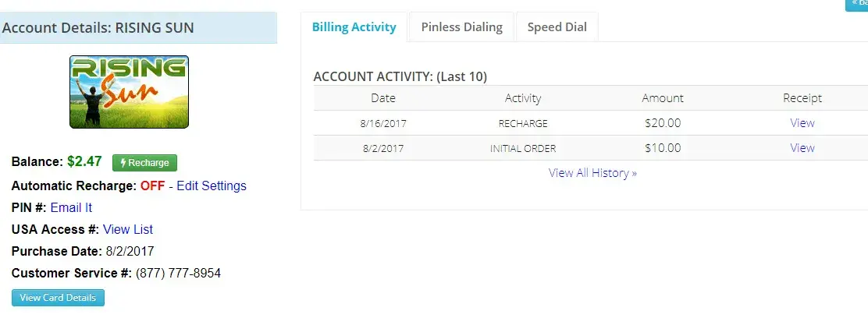This screenshot has height=318, width=868.
Task: Open the Pinless Dialing tab
Action: point(461,27)
